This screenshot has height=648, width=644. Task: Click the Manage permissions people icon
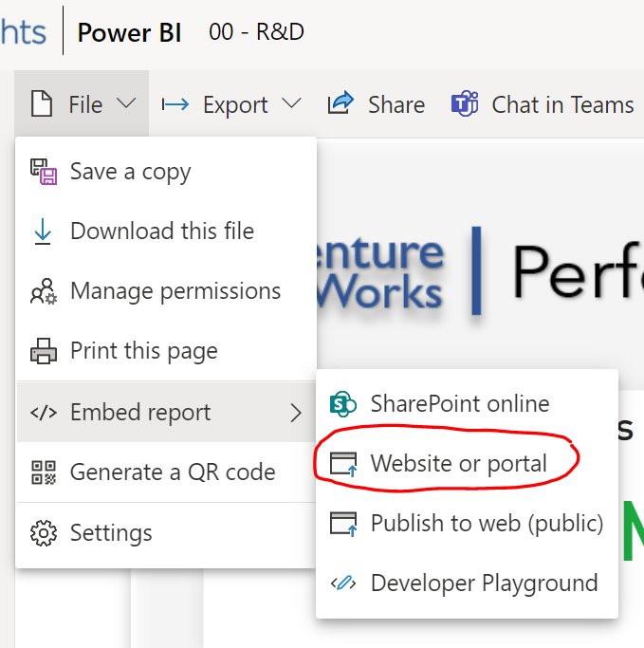click(x=44, y=291)
